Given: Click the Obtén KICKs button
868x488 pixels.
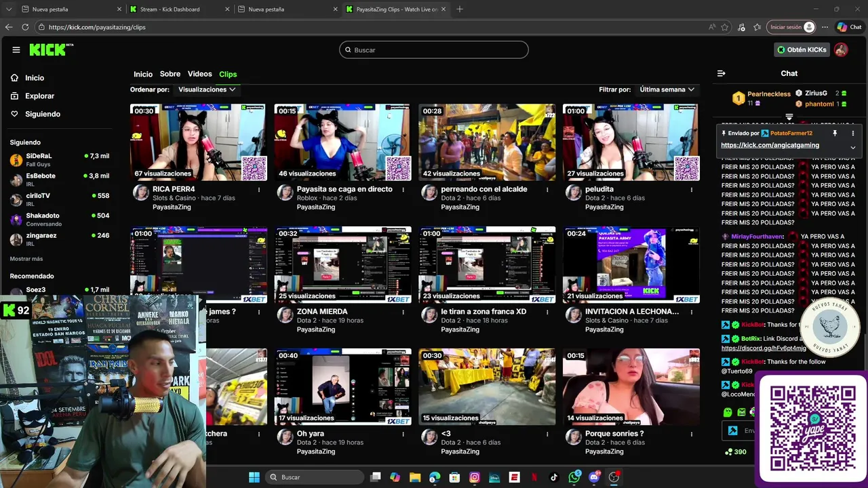Looking at the screenshot, I should pos(802,49).
